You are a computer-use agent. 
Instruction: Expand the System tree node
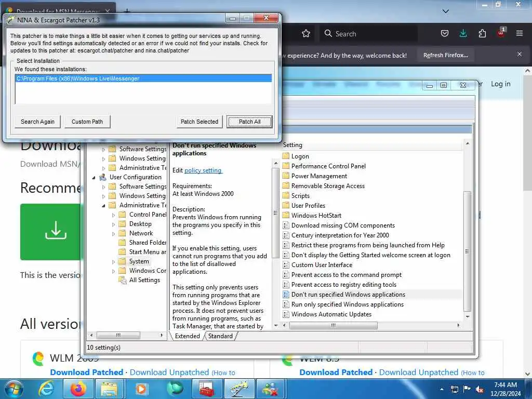coord(113,262)
